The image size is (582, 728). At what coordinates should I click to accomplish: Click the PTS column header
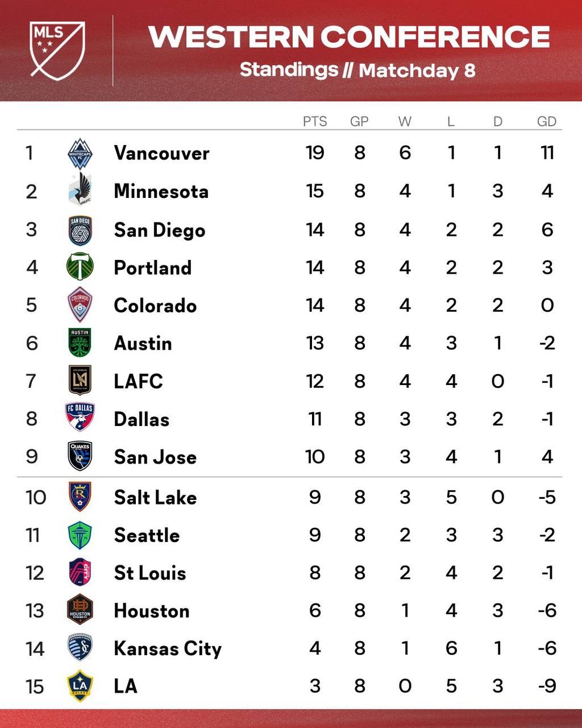click(x=315, y=121)
